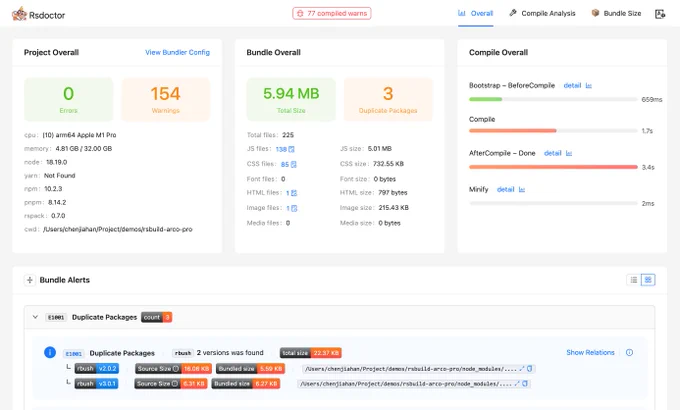
Task: Click the 154 Warnings card
Action: [x=166, y=99]
